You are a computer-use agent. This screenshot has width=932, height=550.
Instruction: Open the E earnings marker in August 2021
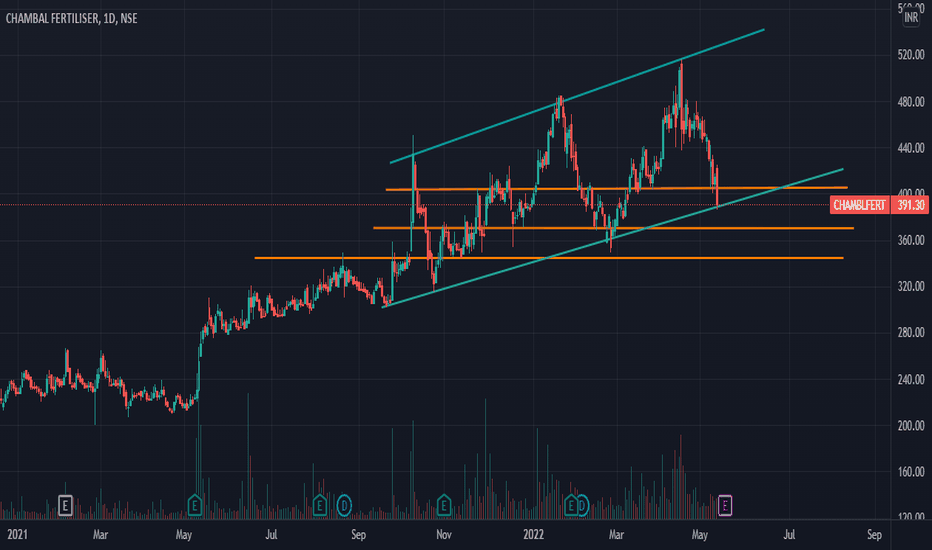[319, 506]
